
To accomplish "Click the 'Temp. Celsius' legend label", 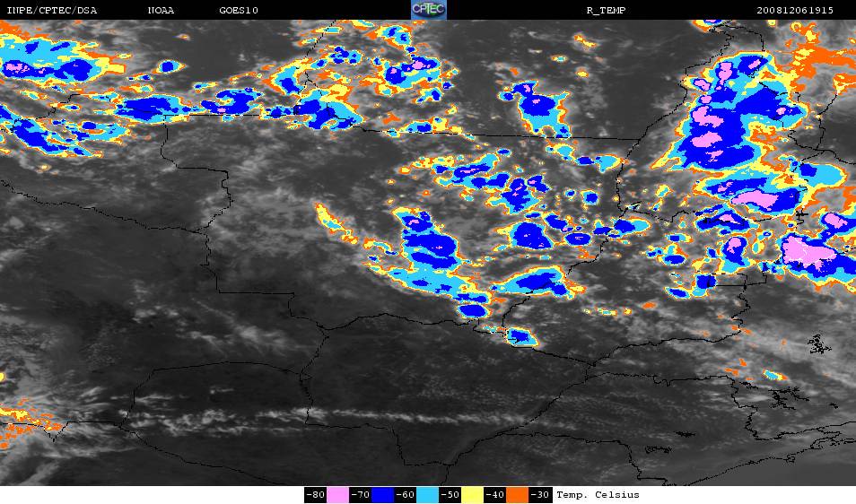I will click(x=598, y=495).
